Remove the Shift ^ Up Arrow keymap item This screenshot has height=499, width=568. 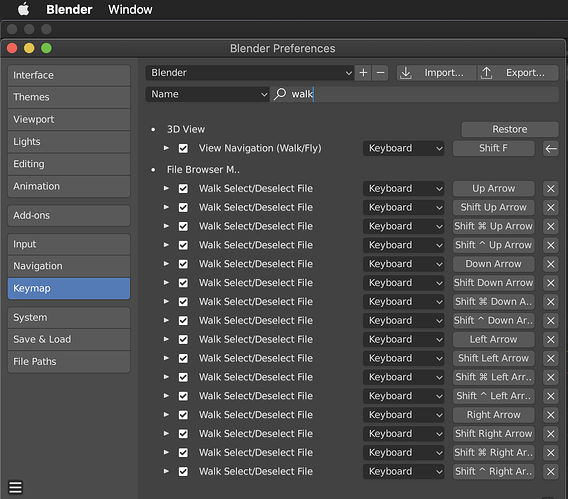coord(551,245)
